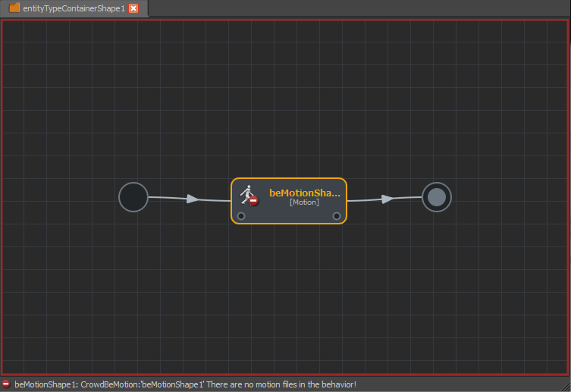The width and height of the screenshot is (571, 392).
Task: Click the orange folder icon on the tab
Action: pyautogui.click(x=14, y=8)
